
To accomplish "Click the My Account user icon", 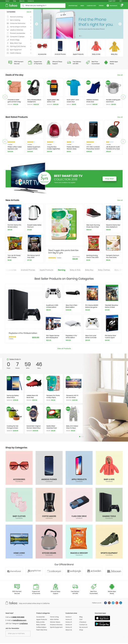I will (108, 5).
